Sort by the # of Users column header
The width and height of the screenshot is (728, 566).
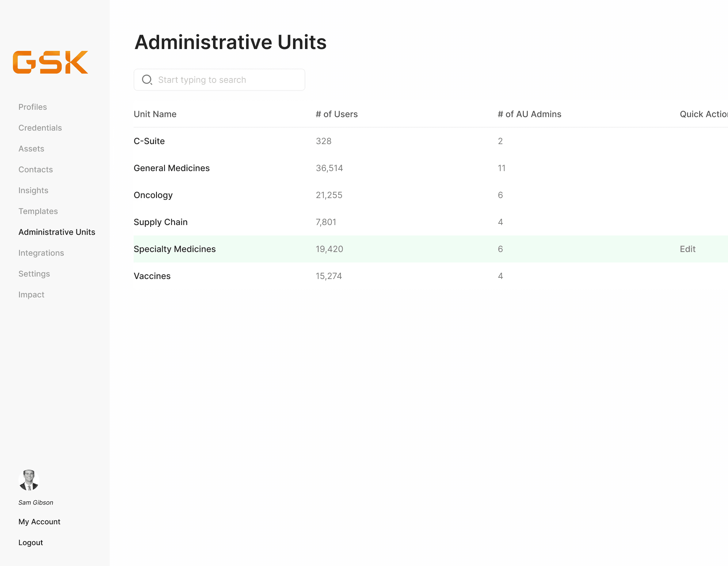click(x=337, y=114)
